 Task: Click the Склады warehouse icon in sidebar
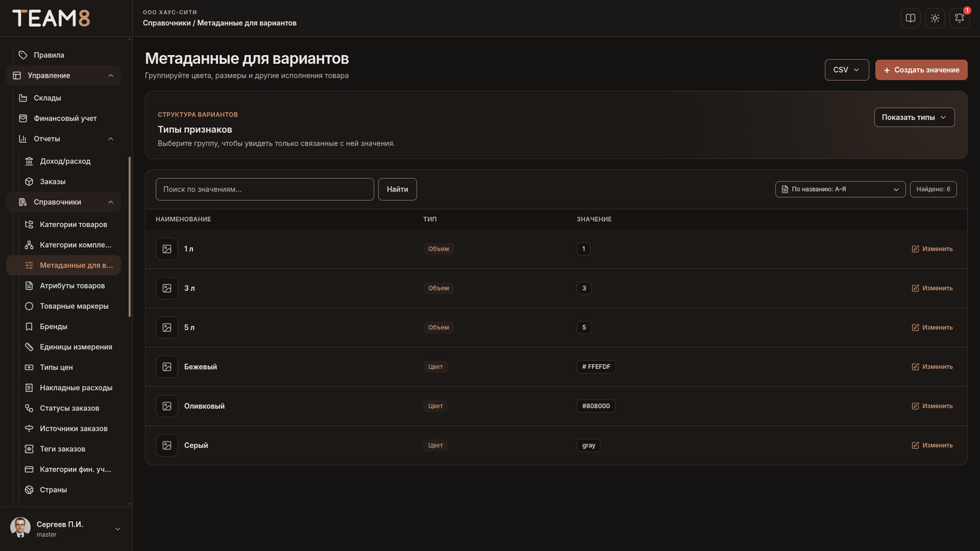point(23,98)
